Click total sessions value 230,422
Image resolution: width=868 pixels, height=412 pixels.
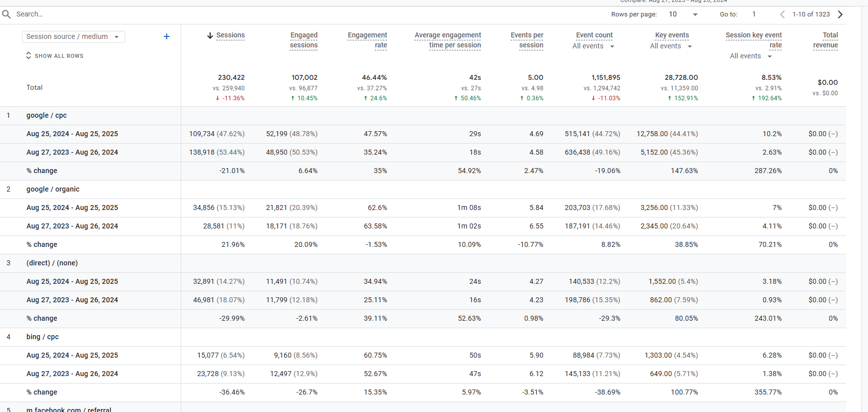(x=231, y=78)
